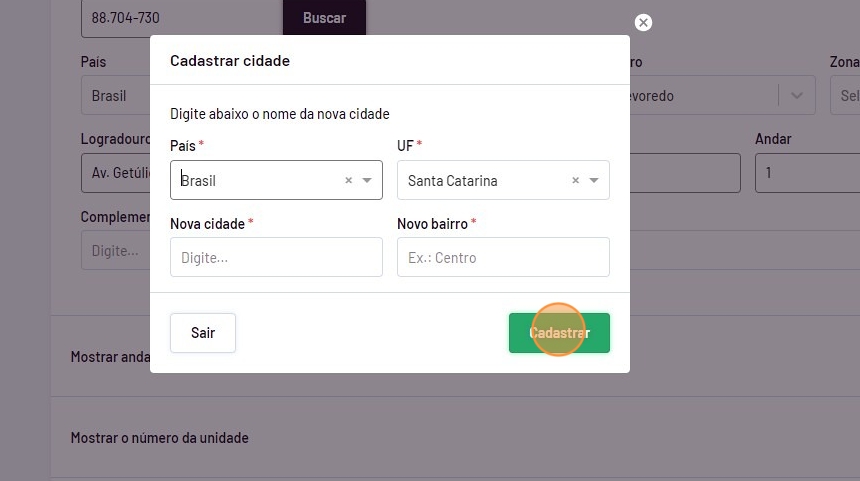
Task: Click the green Cadastrar button
Action: click(559, 333)
